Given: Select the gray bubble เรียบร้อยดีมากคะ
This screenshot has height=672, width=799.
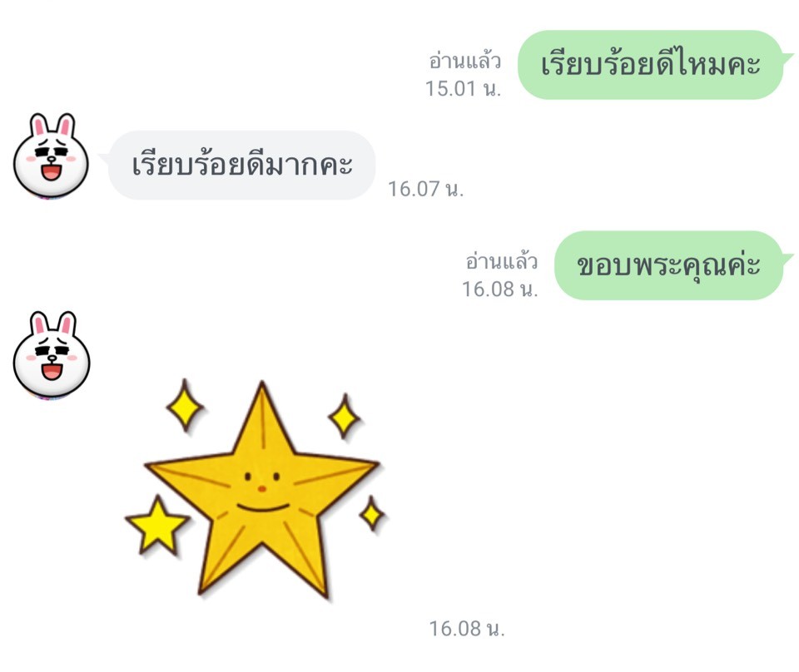Looking at the screenshot, I should 241,165.
